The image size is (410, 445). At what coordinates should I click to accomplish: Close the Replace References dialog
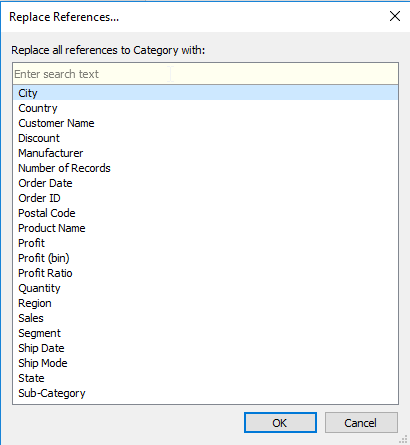pos(395,16)
